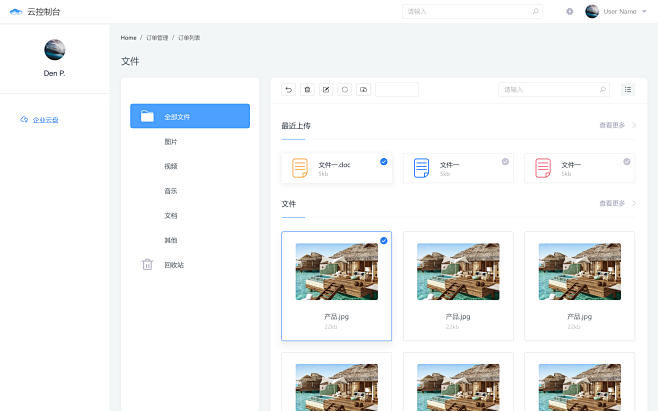This screenshot has width=658, height=411.
Task: Switch to list view layout
Action: 628,89
